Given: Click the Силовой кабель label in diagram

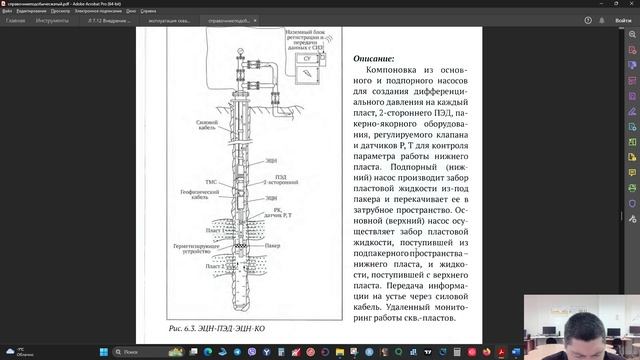Looking at the screenshot, I should pyautogui.click(x=207, y=125).
